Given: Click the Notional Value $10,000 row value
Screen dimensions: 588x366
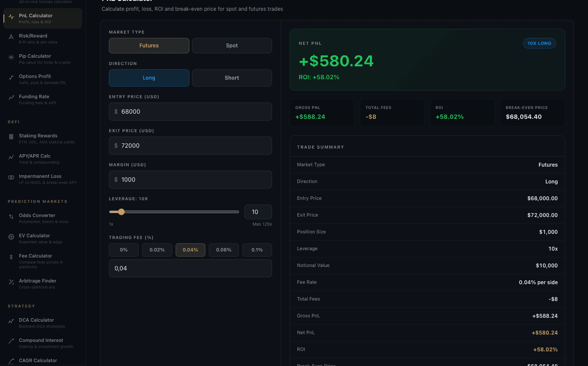Looking at the screenshot, I should point(547,266).
